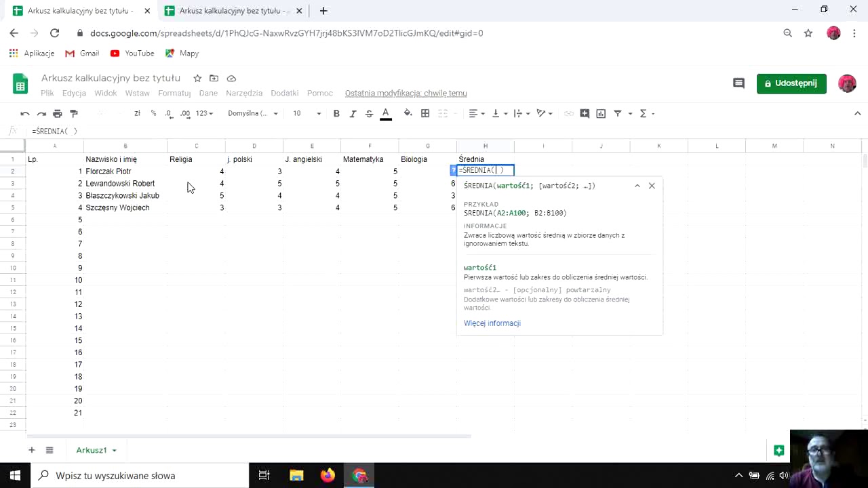Open the font size dropdown
Image resolution: width=868 pixels, height=488 pixels.
[307, 113]
